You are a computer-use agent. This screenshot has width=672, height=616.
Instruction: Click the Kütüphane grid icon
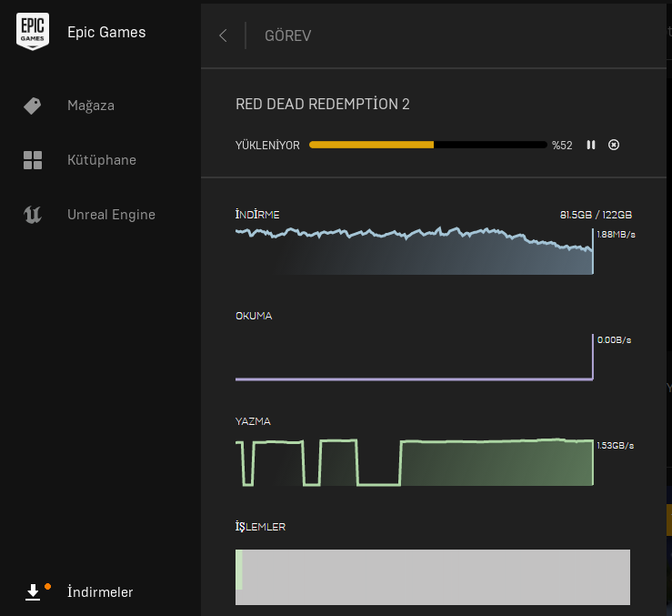pos(33,160)
